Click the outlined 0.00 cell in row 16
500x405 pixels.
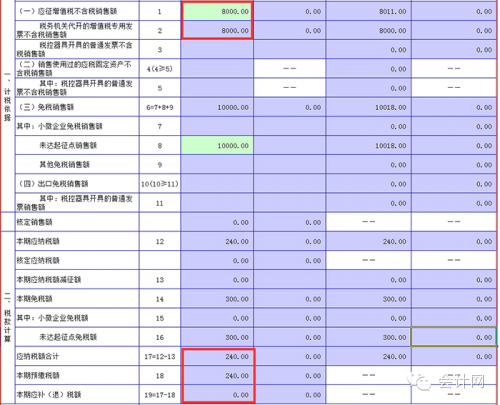pos(454,337)
